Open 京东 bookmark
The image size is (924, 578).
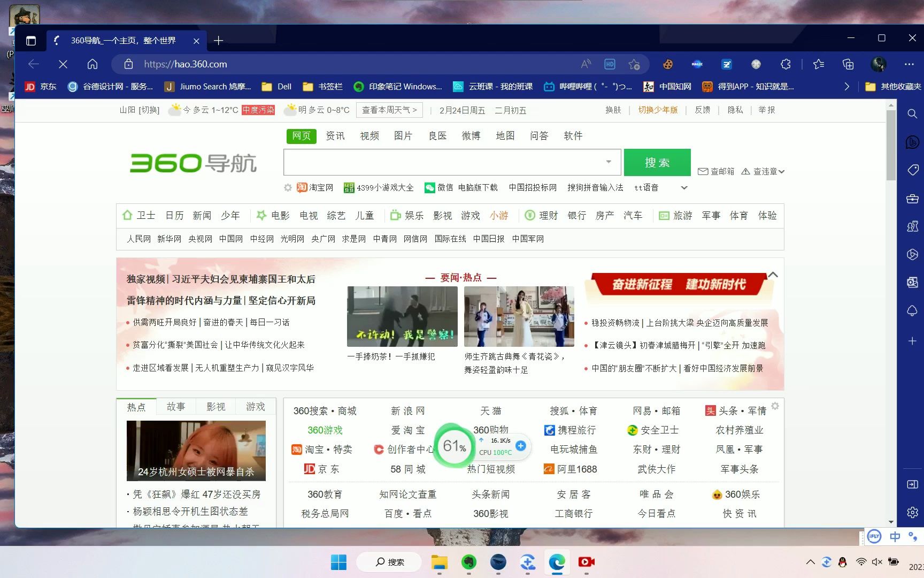click(x=41, y=87)
